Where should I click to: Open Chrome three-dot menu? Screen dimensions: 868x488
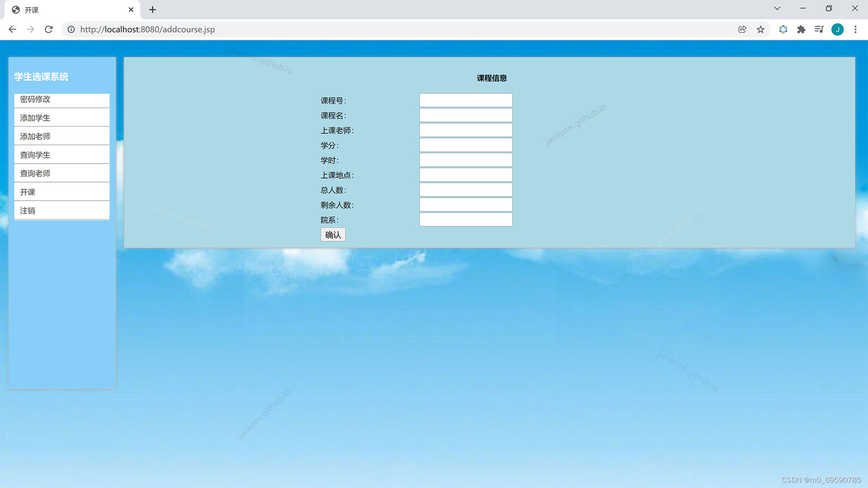855,29
